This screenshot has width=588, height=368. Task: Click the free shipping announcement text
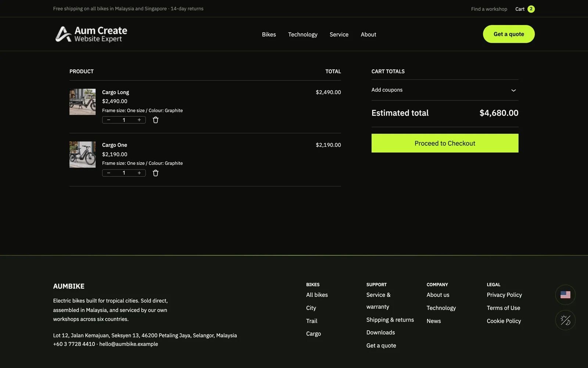pos(128,8)
